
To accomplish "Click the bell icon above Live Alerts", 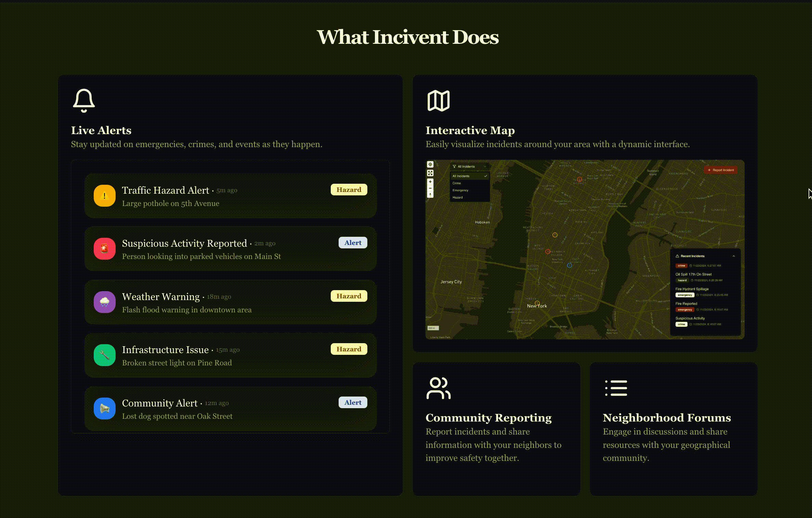I will [x=84, y=101].
